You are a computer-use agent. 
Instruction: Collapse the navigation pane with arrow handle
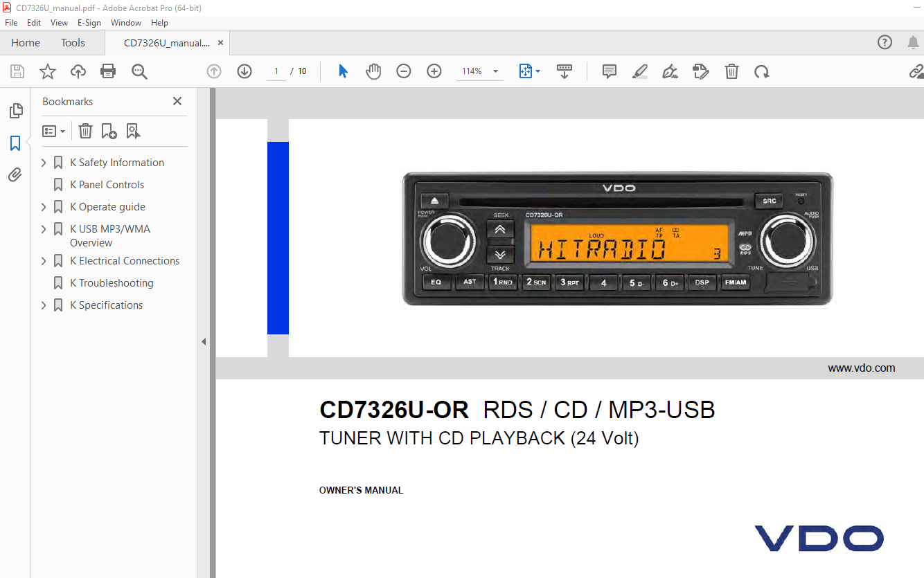[x=204, y=341]
